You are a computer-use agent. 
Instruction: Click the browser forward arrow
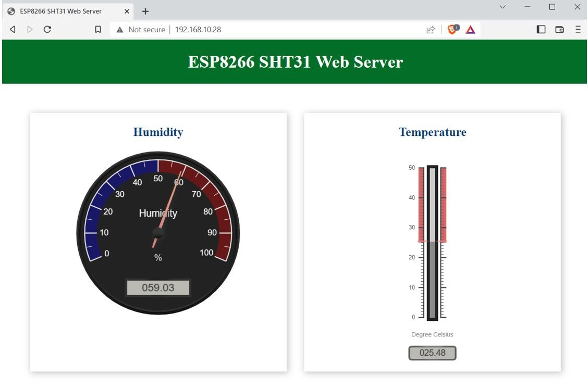pyautogui.click(x=30, y=29)
